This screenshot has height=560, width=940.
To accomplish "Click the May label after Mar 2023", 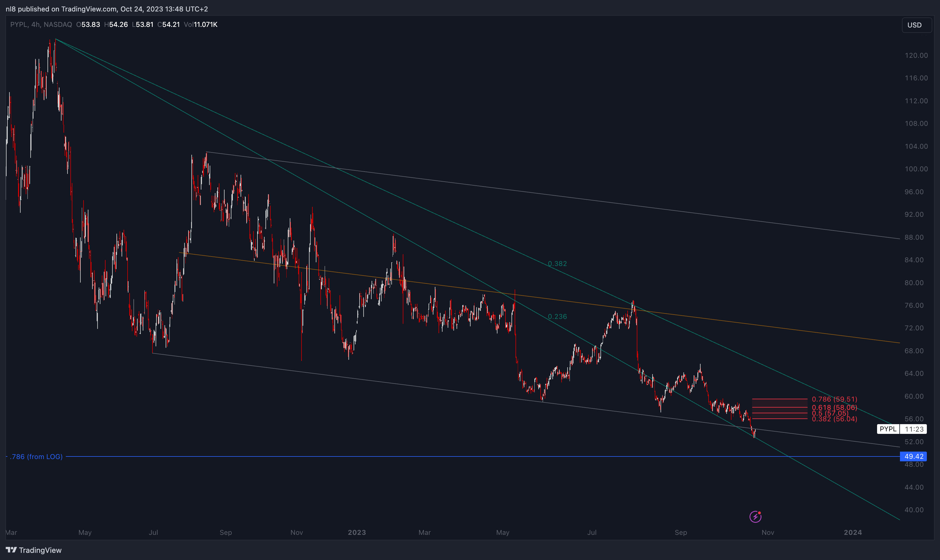I will 502,532.
